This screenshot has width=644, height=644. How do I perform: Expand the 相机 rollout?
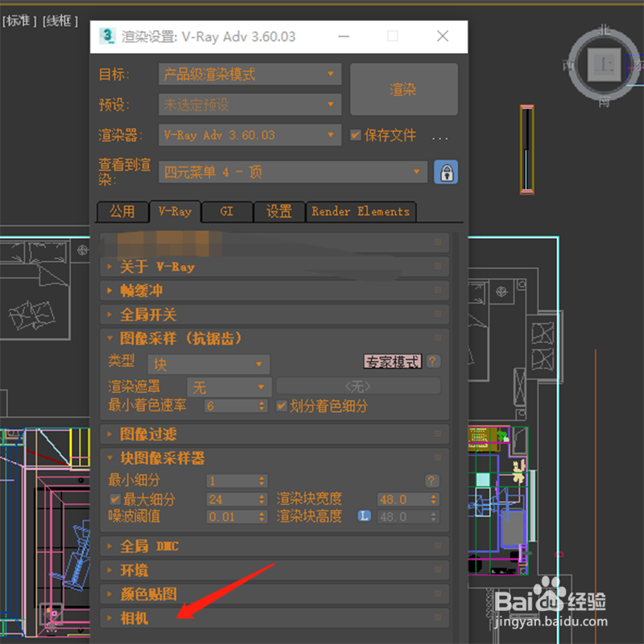click(x=275, y=617)
